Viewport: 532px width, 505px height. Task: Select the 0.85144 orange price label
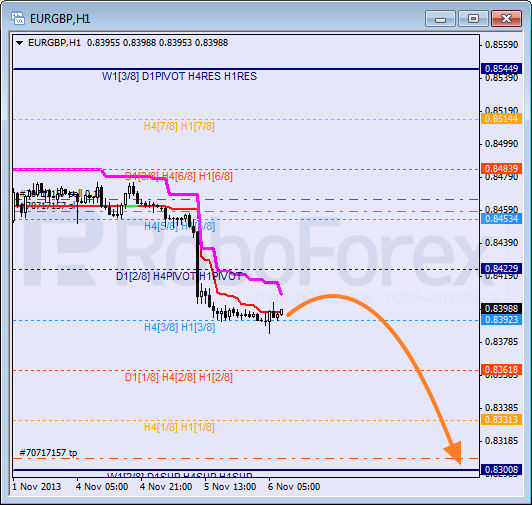coord(501,119)
